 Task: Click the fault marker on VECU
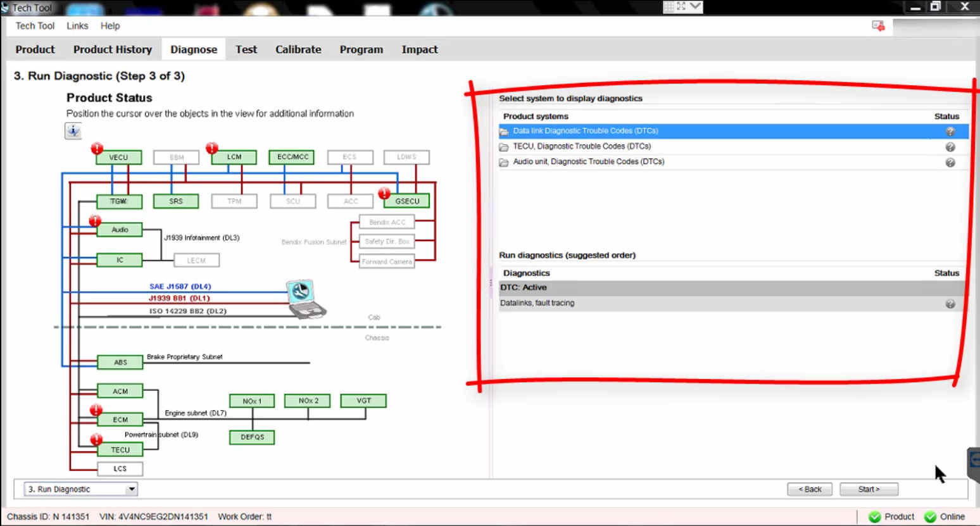click(x=97, y=149)
